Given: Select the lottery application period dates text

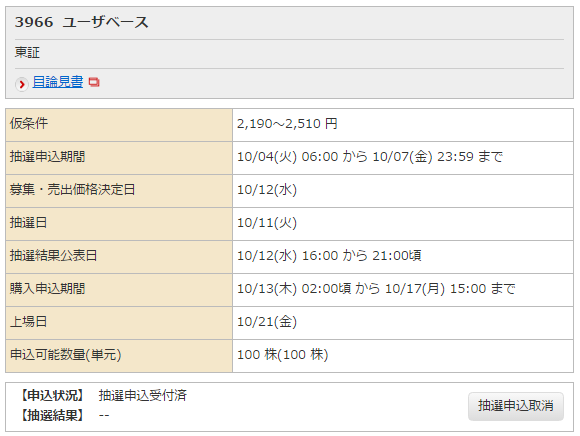Looking at the screenshot, I should 370,156.
